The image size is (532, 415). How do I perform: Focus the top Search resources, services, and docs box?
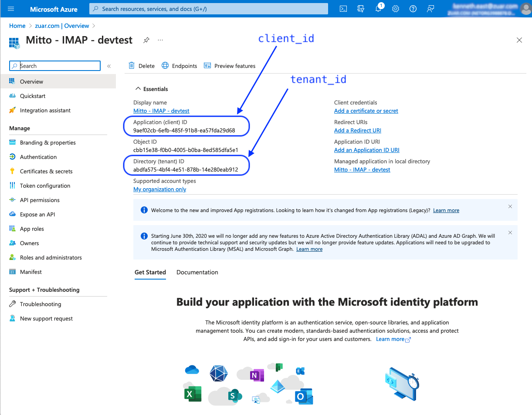(209, 9)
